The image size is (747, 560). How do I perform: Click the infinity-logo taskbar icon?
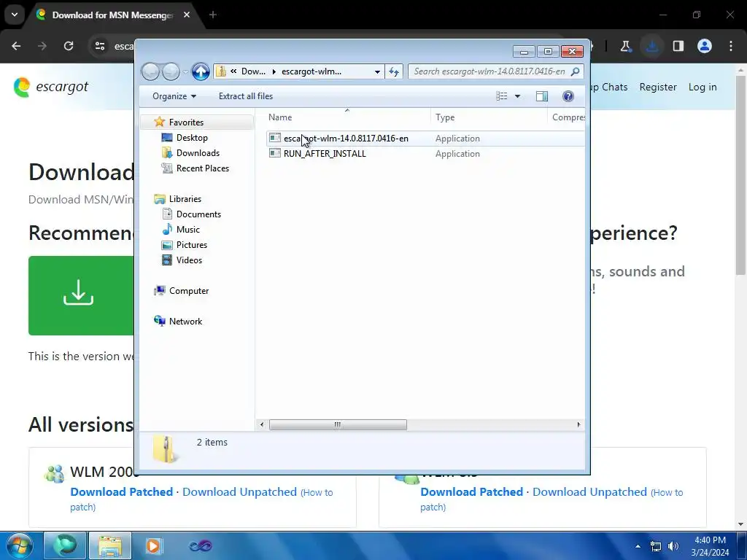tap(200, 545)
